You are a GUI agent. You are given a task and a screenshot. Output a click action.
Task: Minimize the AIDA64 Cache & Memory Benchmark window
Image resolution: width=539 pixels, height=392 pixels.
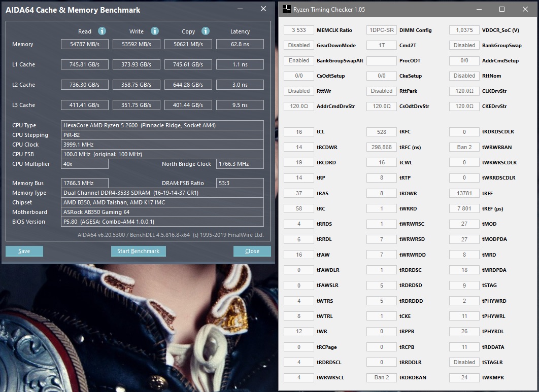click(240, 9)
